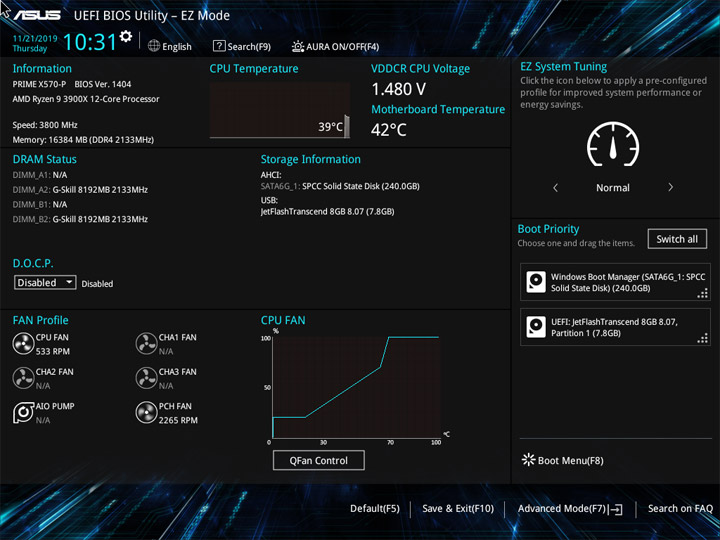720x540 pixels.
Task: Click the CPU FAN icon
Action: point(23,343)
